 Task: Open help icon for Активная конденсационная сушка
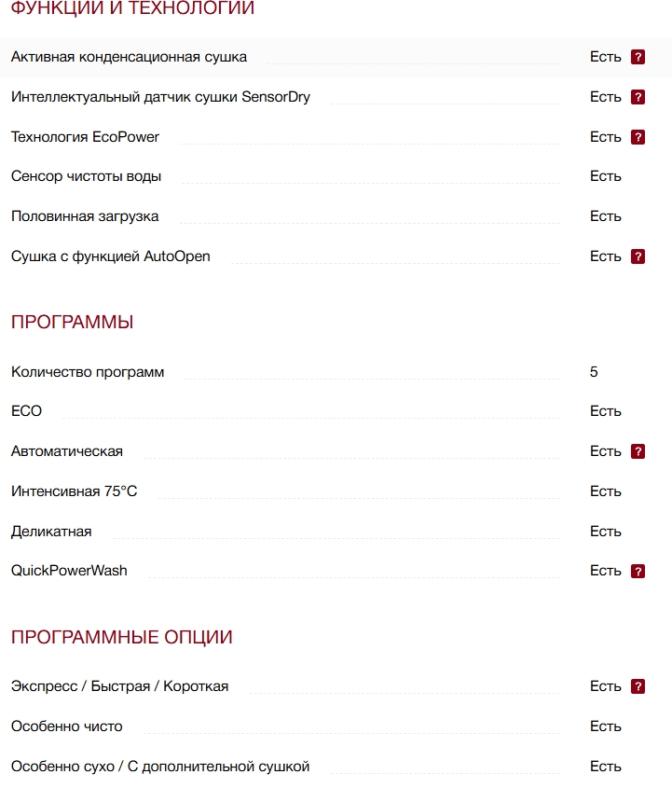click(638, 57)
